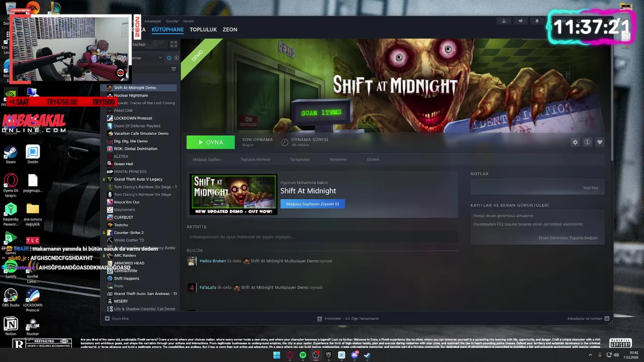Click Windows Start button on taskbar
The width and height of the screenshot is (644, 362).
[276, 355]
